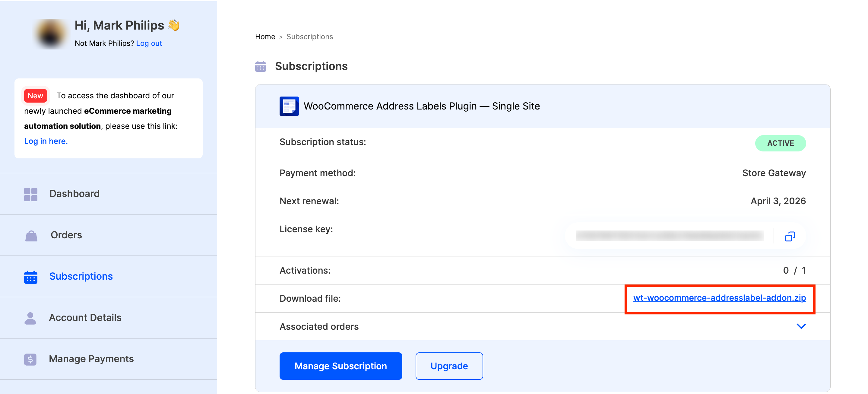Click the Address Labels plugin product icon
Viewport: 868px width, 394px height.
tap(289, 106)
